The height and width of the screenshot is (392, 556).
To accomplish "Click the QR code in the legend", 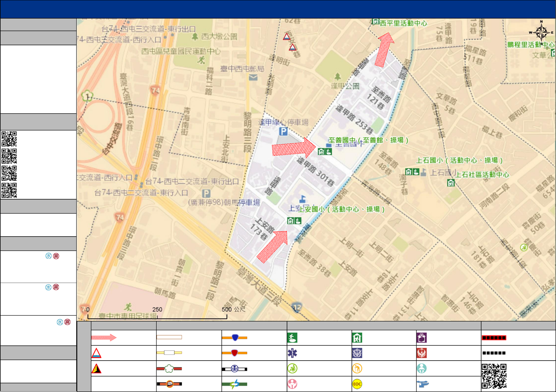I will click(494, 376).
